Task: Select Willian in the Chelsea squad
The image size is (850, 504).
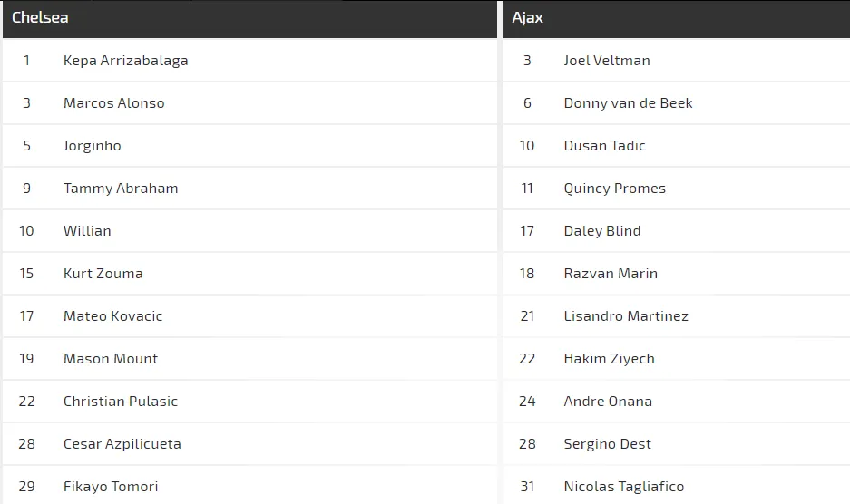Action: (87, 231)
